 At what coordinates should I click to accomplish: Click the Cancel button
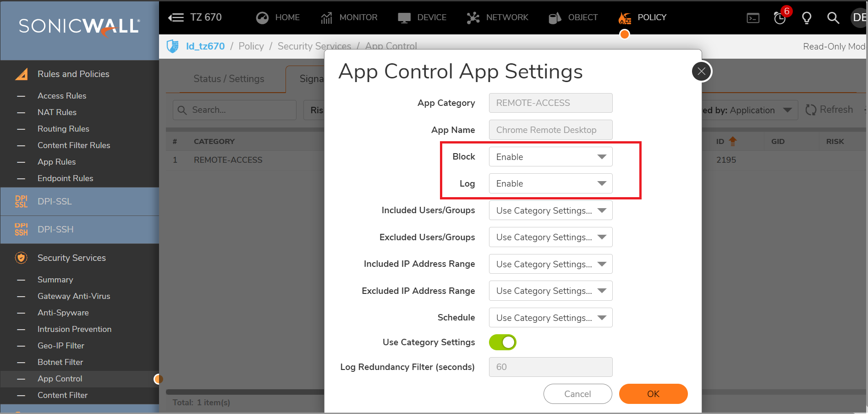[x=577, y=394]
